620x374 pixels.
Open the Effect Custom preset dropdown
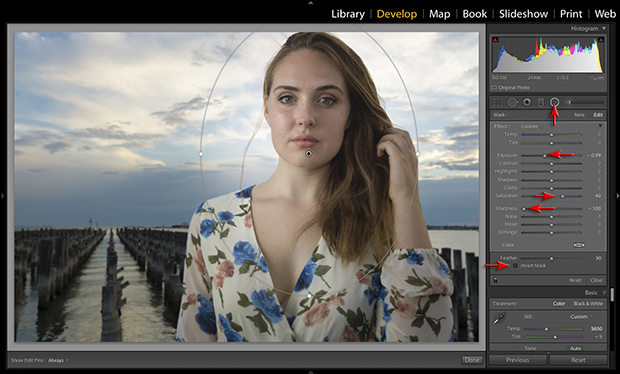click(532, 127)
